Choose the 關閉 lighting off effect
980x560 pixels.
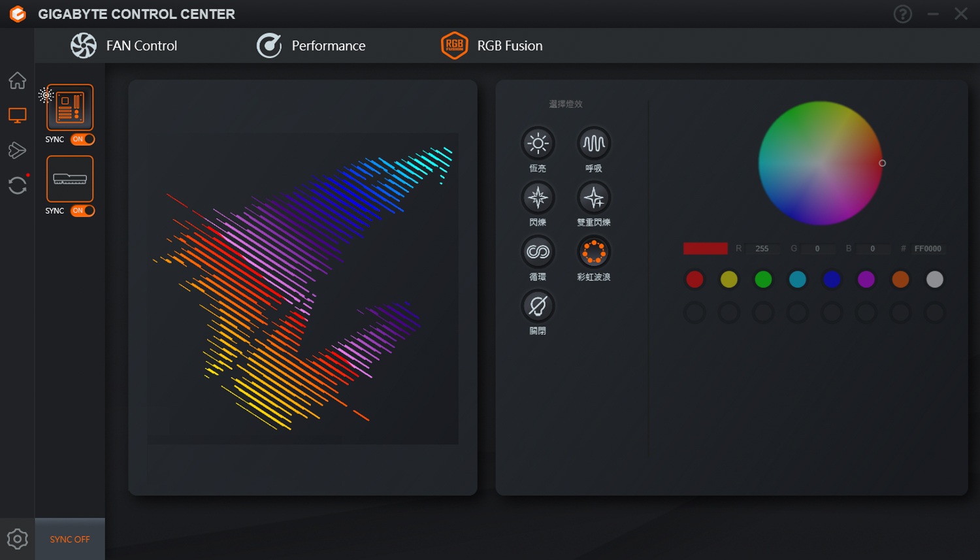coord(538,306)
